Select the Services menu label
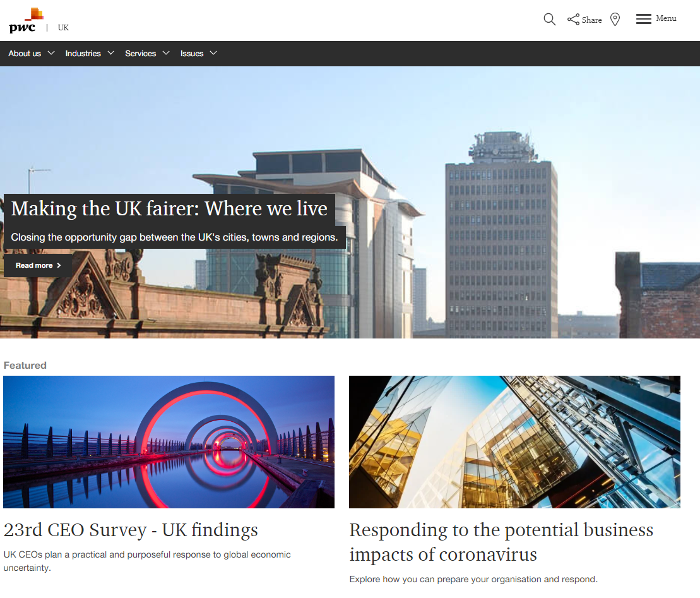Screen dimensions: 700x598 pos(141,54)
